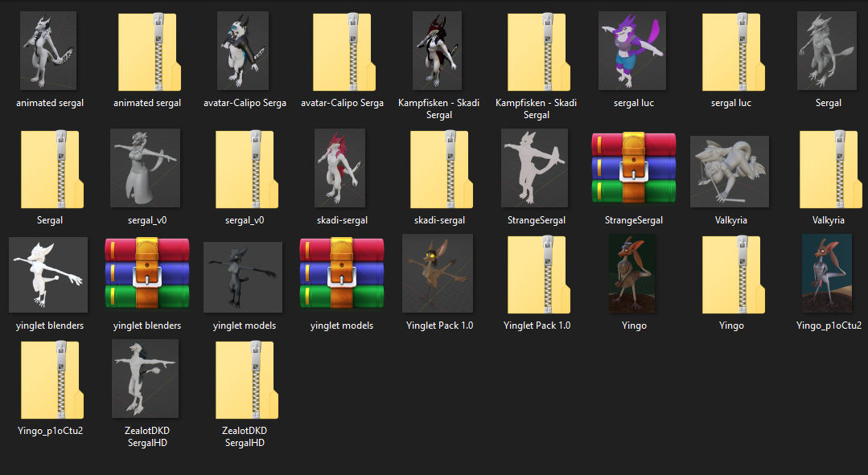Click the grey Sergal model preview image
Viewport: 868px width, 475px height.
(826, 51)
